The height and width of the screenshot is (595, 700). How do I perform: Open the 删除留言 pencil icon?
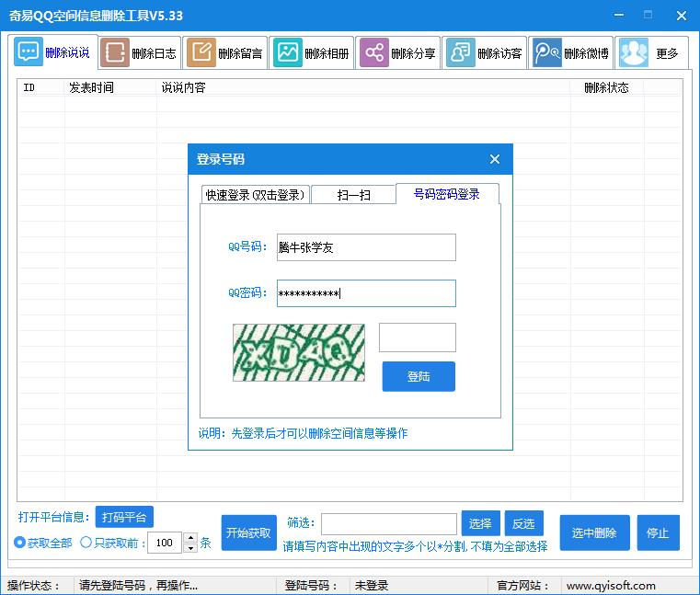tap(201, 53)
